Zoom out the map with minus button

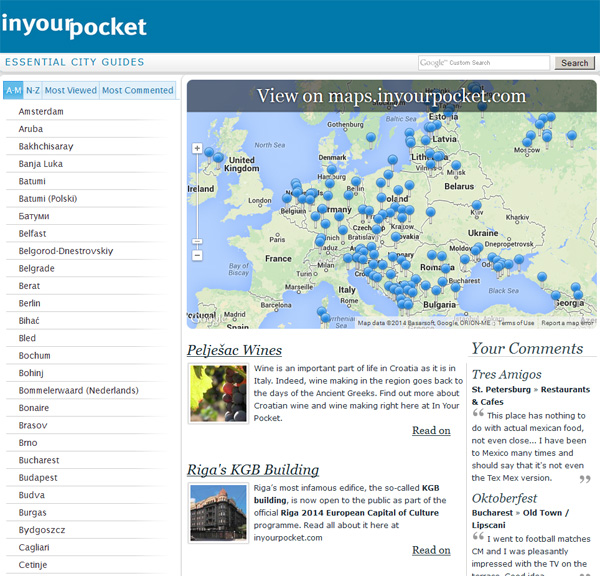coord(197,255)
